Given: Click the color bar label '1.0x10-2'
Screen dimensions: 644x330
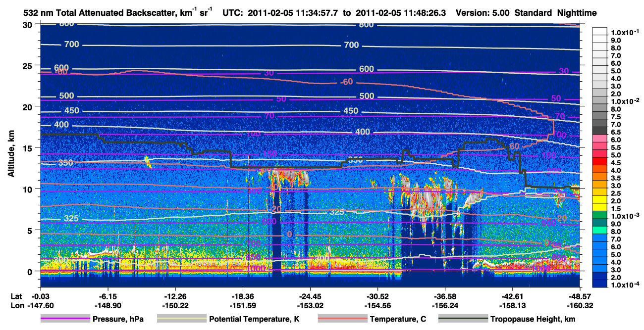Looking at the screenshot, I should (x=624, y=101).
